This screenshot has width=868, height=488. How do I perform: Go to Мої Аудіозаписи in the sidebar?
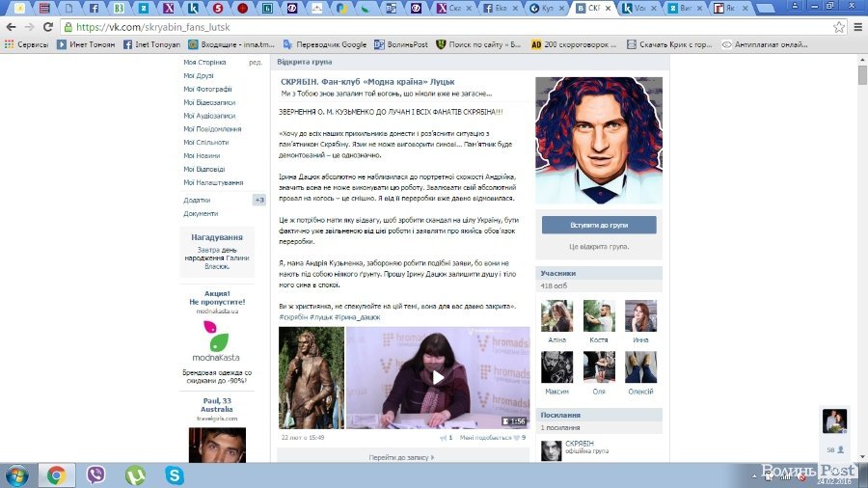[x=209, y=116]
